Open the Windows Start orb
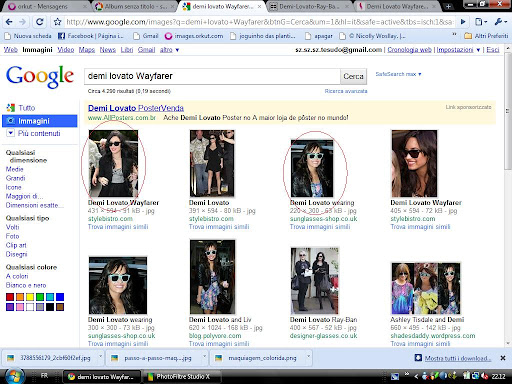Image resolution: width=512 pixels, height=384 pixels. click(x=15, y=376)
